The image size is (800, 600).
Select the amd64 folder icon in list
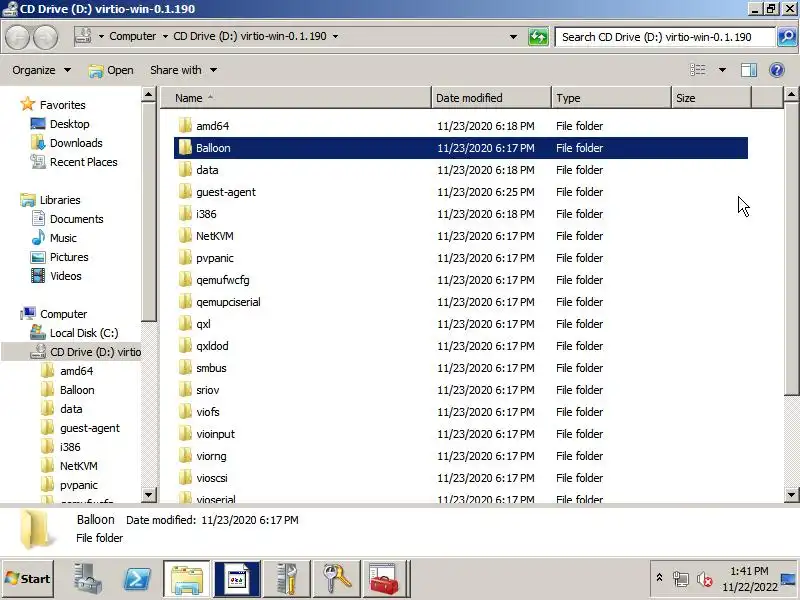coord(185,126)
